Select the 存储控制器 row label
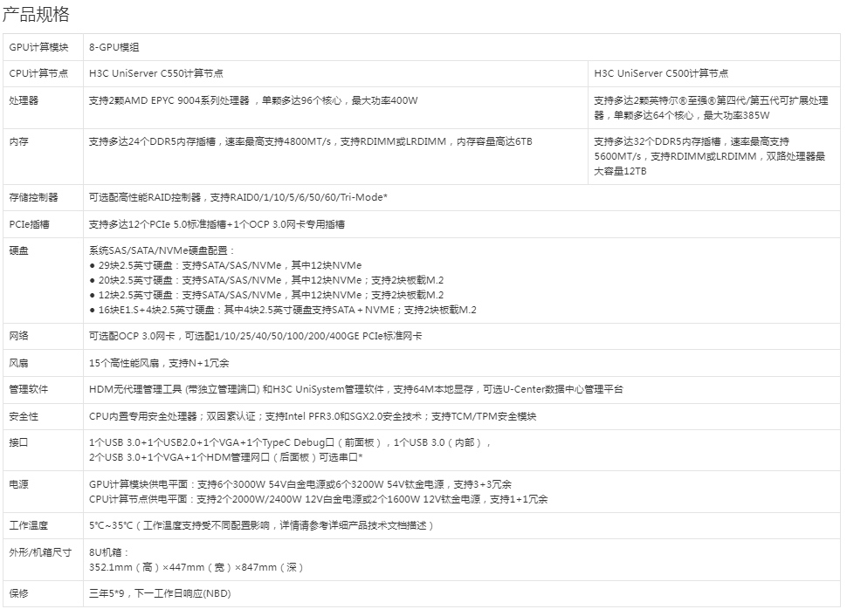847x616 pixels. (x=33, y=197)
